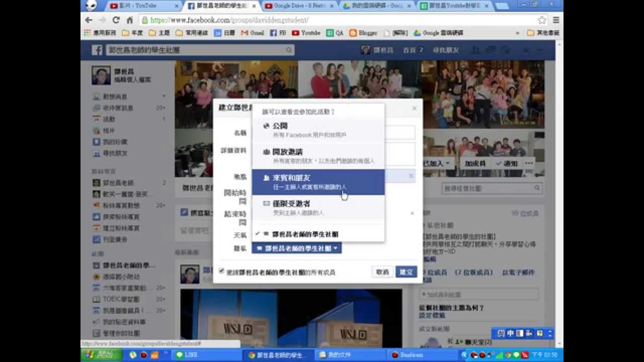The width and height of the screenshot is (644, 362).
Task: Select the 來賓和朋友 privacy option
Action: (x=318, y=182)
